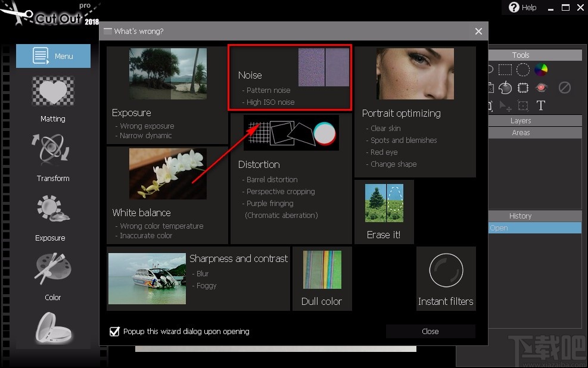The width and height of the screenshot is (588, 368).
Task: Click the Red eye list item
Action: [x=384, y=152]
